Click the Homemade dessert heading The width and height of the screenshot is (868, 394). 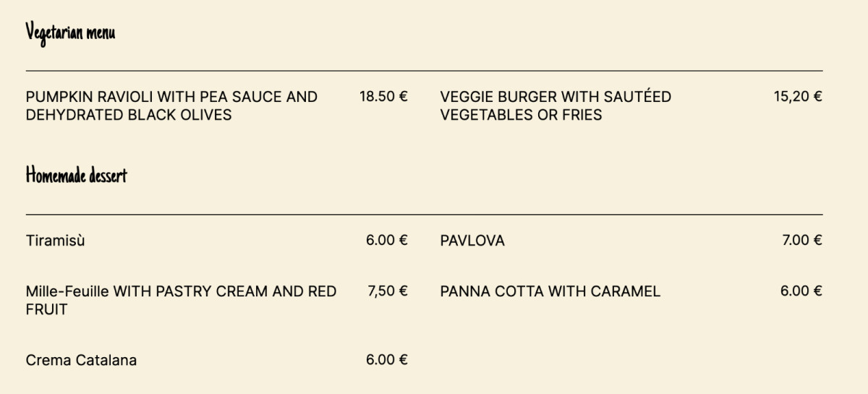pos(76,176)
